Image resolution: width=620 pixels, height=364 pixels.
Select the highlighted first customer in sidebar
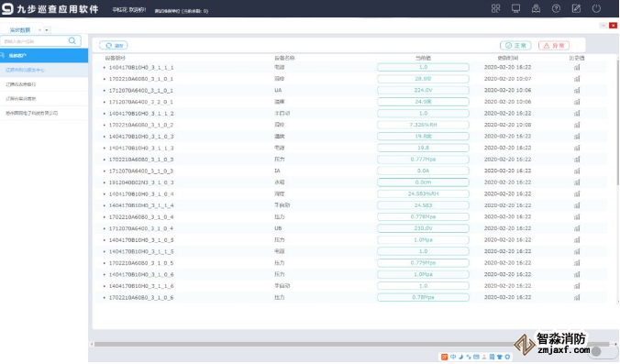44,70
